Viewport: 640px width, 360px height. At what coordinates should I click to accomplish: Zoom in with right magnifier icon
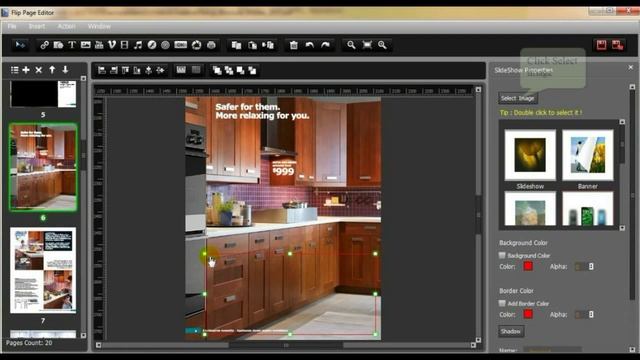click(x=382, y=45)
